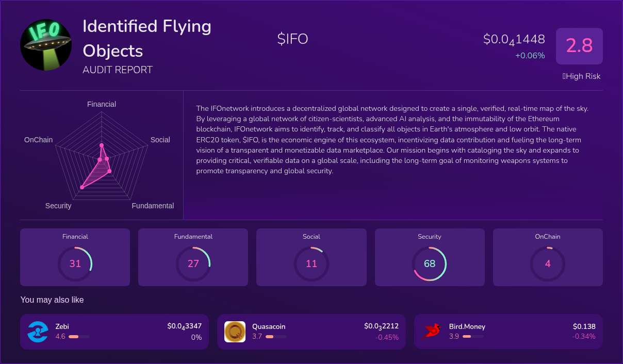
Task: Click the OnChain score ring showing 4
Action: (548, 264)
